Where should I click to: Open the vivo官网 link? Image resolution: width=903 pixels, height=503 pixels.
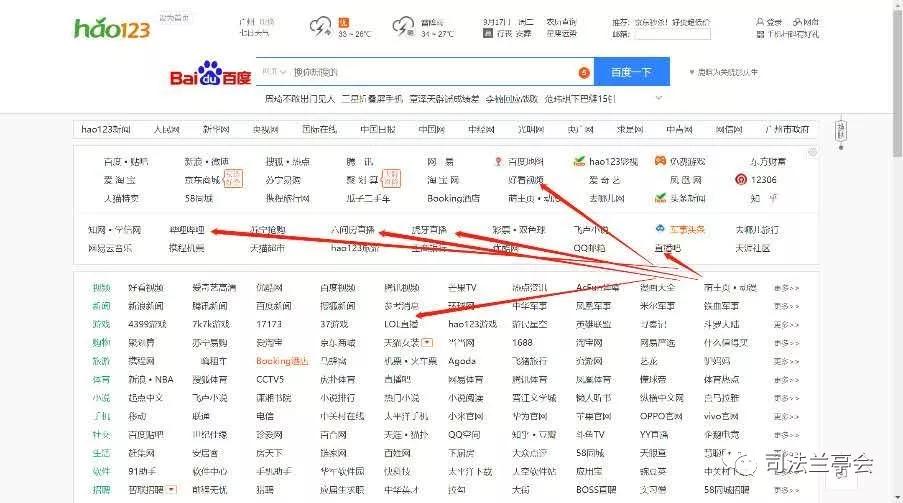tap(721, 417)
